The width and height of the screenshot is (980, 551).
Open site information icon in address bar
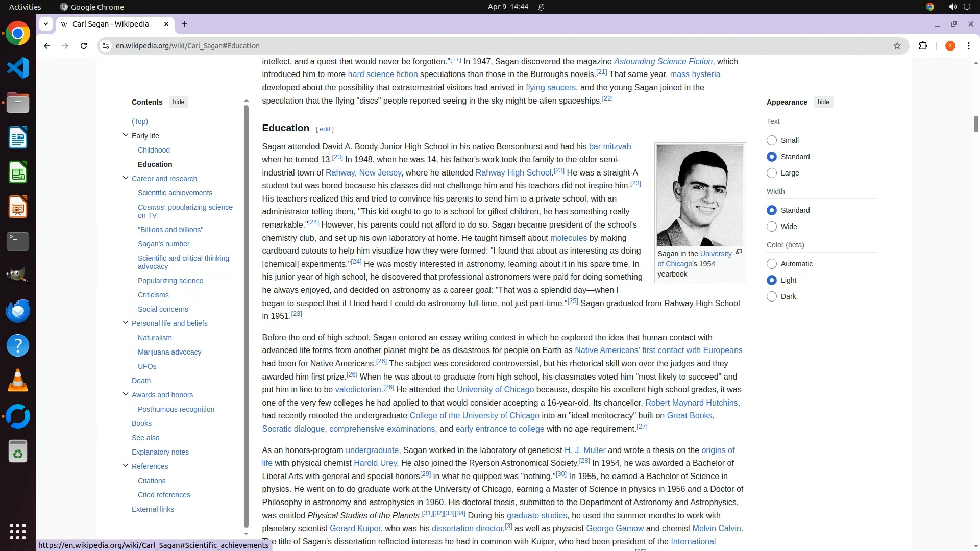pyautogui.click(x=106, y=46)
